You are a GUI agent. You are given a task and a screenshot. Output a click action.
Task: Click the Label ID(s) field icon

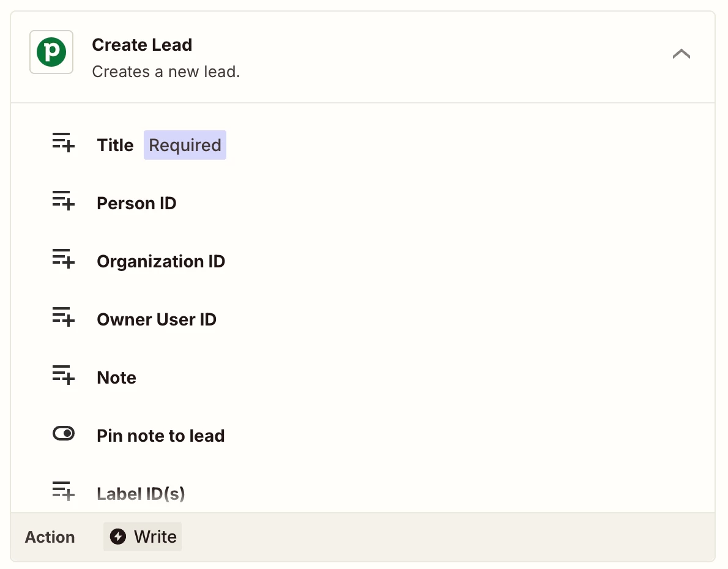tap(63, 491)
